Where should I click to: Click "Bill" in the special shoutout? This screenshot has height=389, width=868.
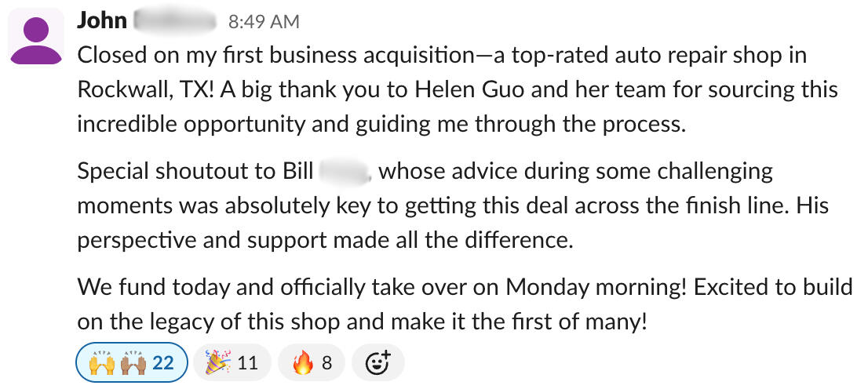coord(294,170)
